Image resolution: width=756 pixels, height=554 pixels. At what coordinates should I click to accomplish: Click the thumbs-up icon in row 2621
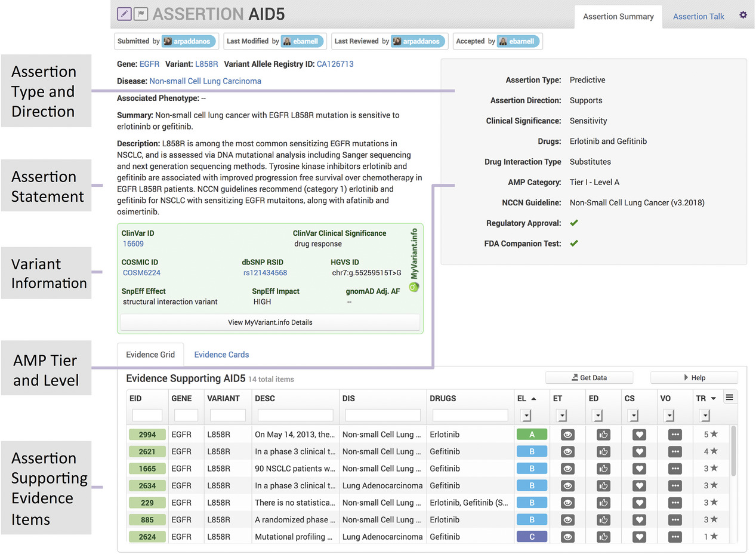(x=603, y=452)
